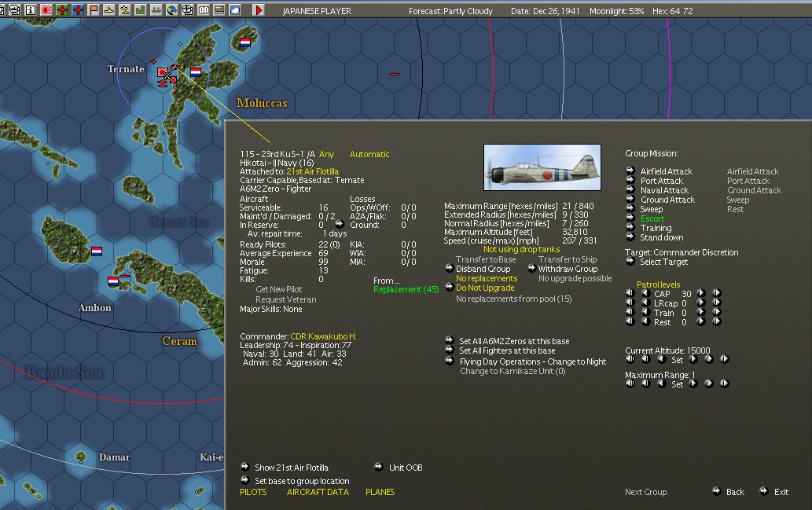The width and height of the screenshot is (812, 510).
Task: Open the PILOTS tab
Action: [253, 492]
